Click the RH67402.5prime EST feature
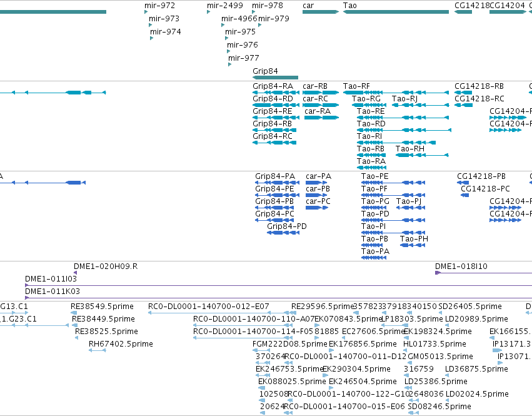Viewport: 532px width, 416px height. 98,350
